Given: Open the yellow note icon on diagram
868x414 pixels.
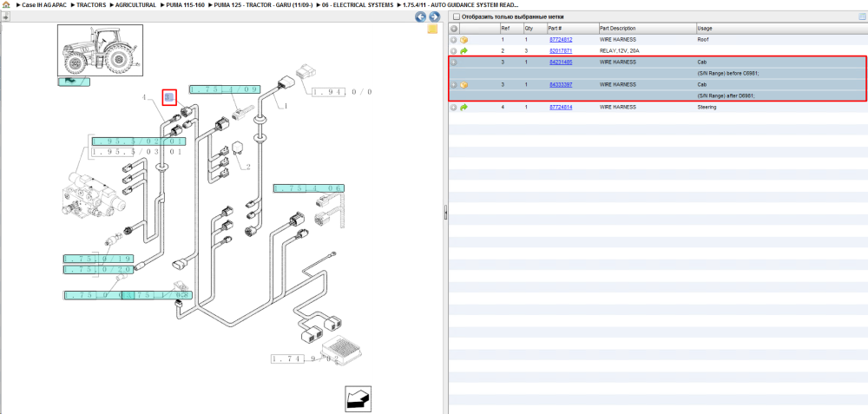Looking at the screenshot, I should pyautogui.click(x=432, y=30).
